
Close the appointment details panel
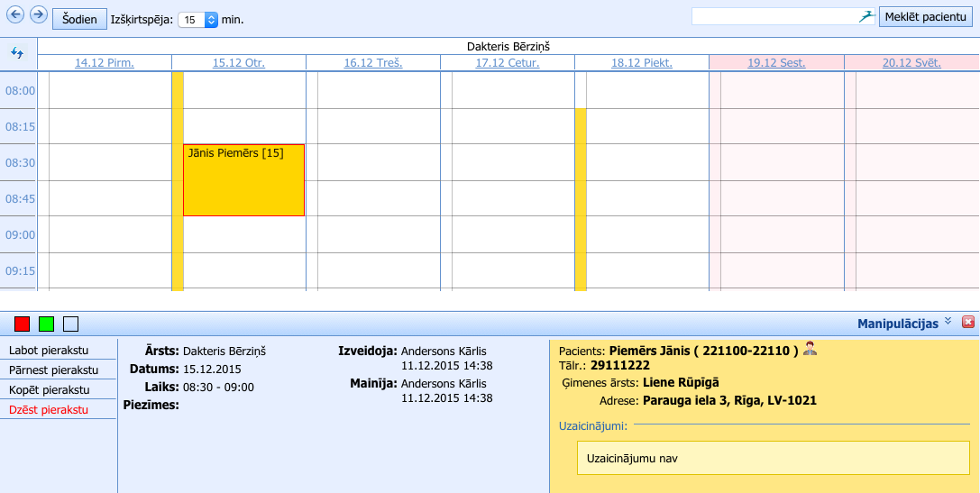pos(968,322)
